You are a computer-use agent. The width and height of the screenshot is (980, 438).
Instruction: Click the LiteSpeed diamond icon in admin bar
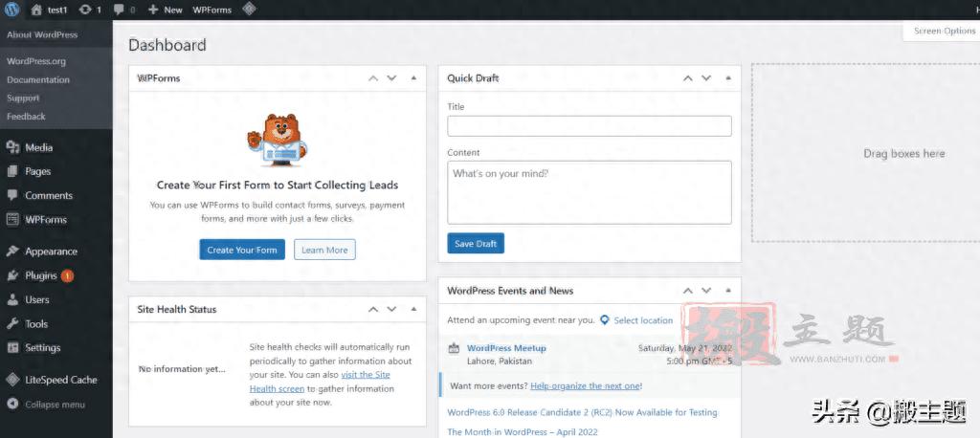249,10
